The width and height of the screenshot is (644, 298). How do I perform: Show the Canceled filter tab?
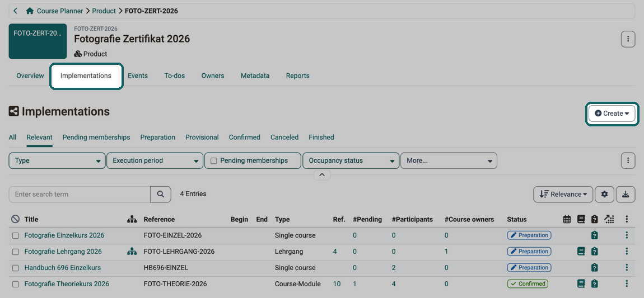point(284,138)
